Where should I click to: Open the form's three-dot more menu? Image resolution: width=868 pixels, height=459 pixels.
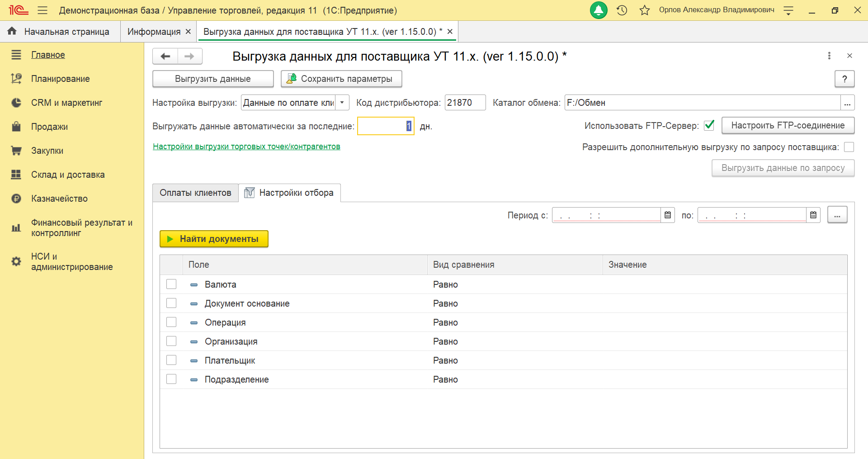pos(829,56)
